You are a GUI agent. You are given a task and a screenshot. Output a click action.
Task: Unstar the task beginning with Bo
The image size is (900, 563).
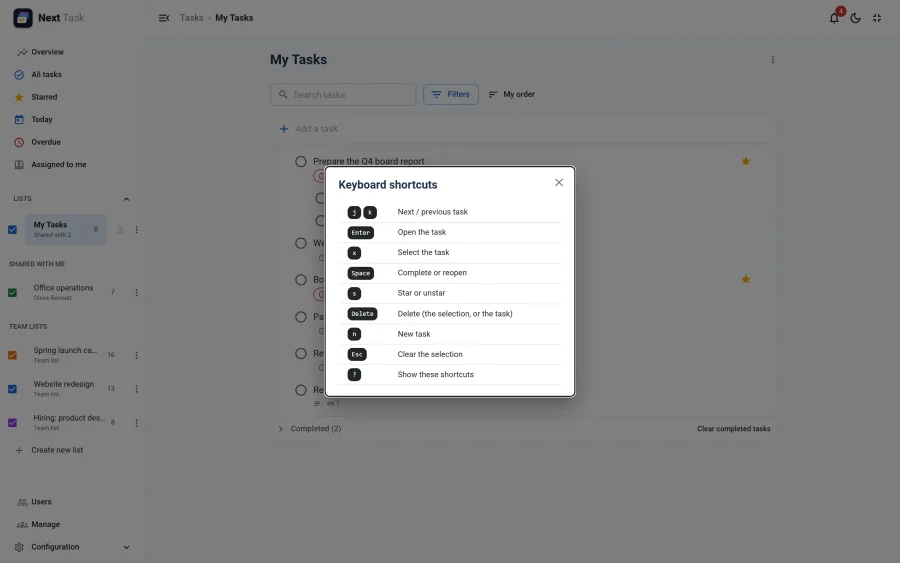746,279
